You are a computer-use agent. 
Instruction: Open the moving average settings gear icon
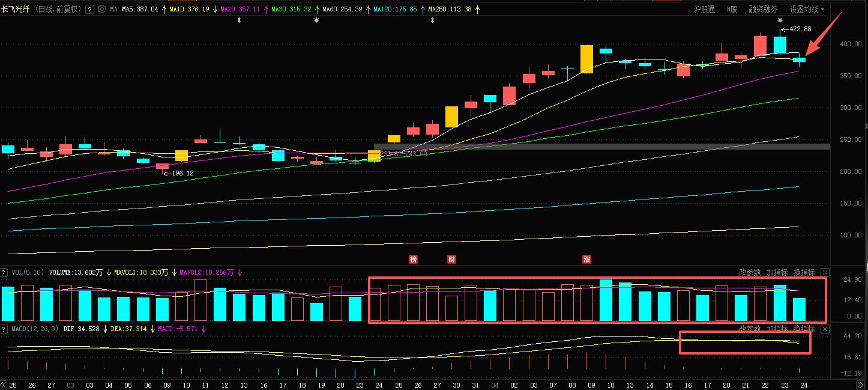101,9
